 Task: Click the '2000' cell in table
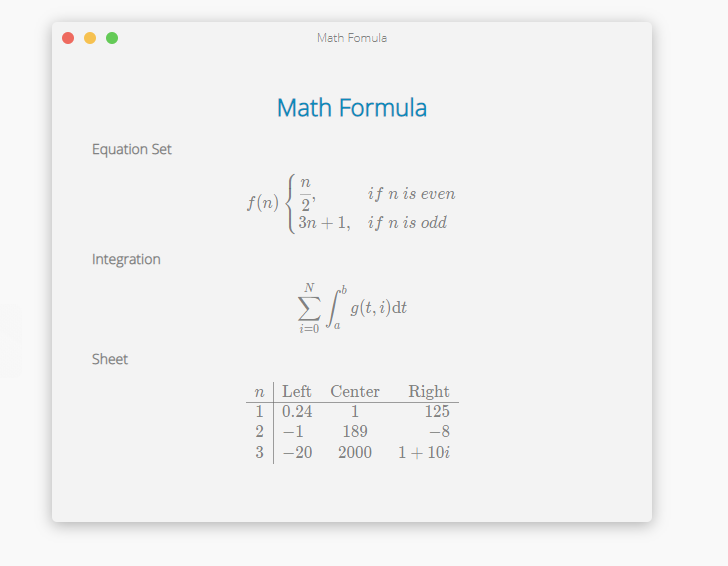355,452
